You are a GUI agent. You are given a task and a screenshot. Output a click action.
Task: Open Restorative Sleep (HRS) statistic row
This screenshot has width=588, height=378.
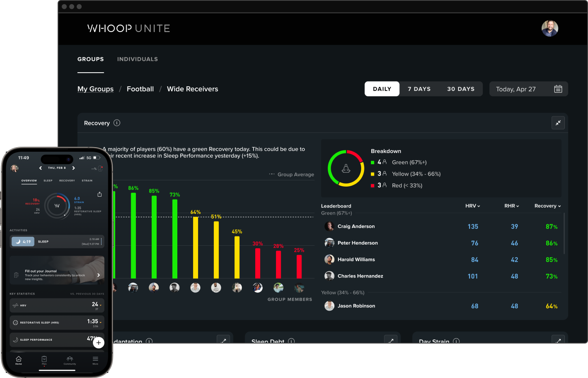(x=57, y=322)
